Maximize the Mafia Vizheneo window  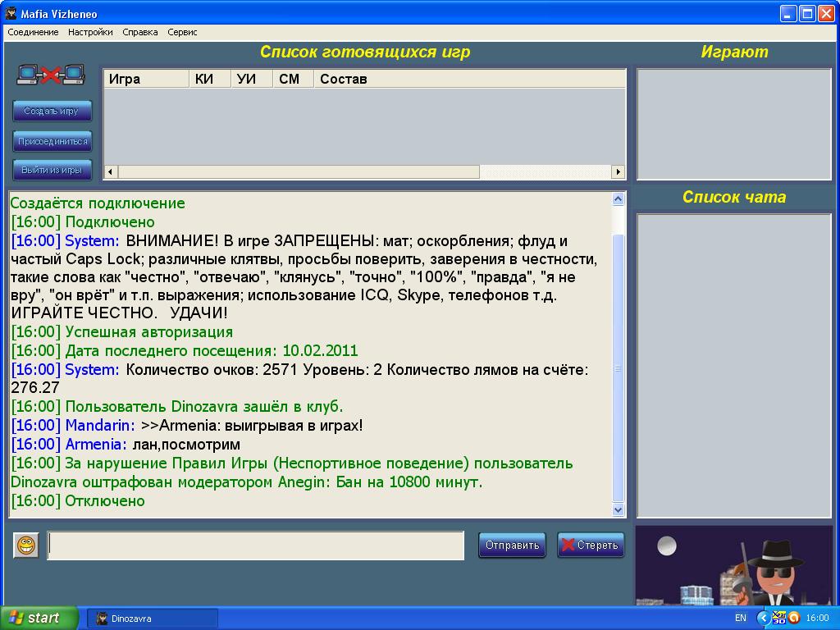point(807,13)
